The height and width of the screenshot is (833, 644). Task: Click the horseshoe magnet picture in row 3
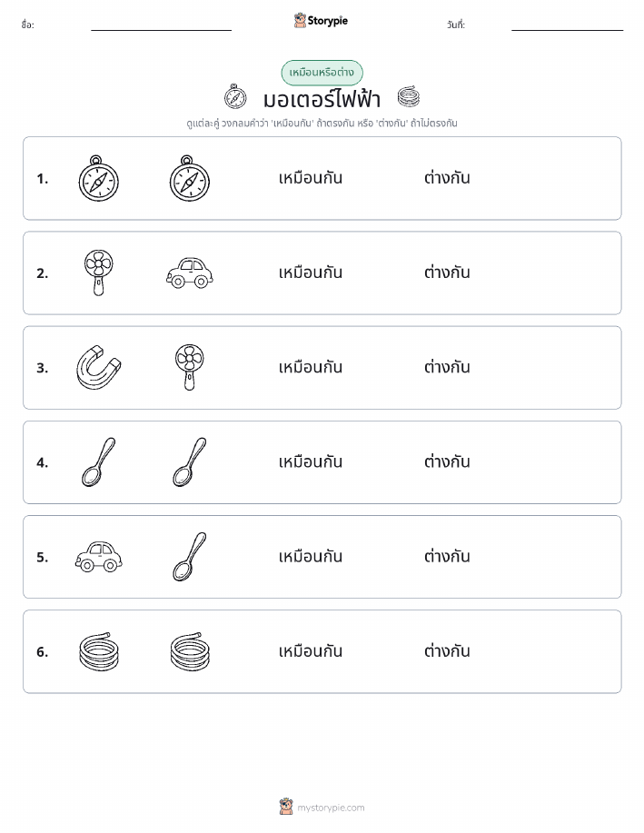[x=99, y=367]
